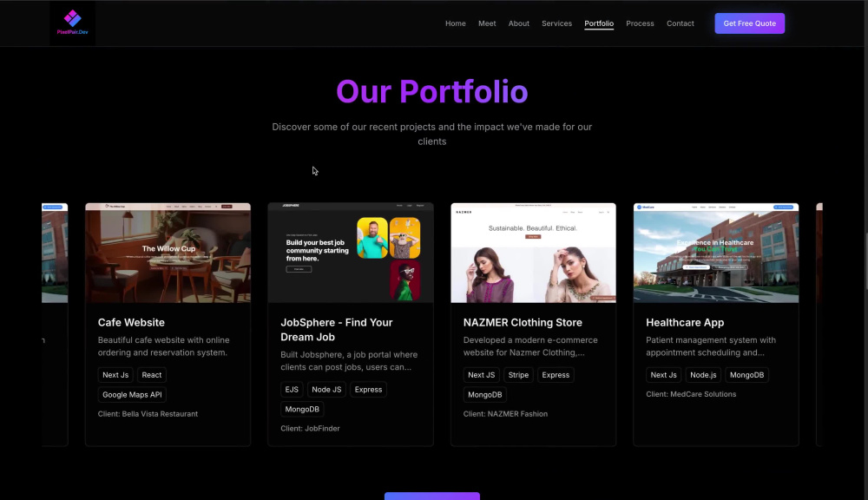Click the NAZMER Clothing Store description text
Viewport: 868px width, 500px height.
[x=530, y=346]
